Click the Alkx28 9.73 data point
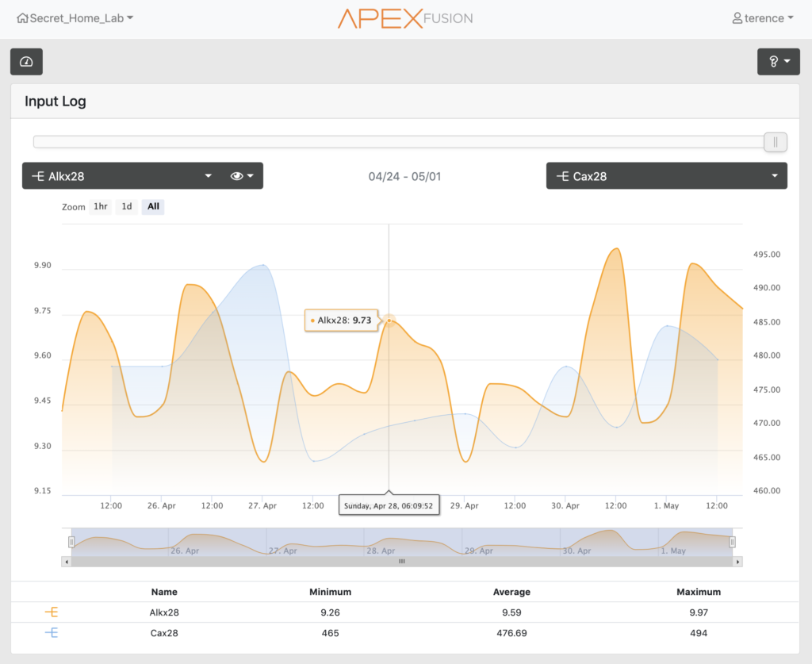Viewport: 812px width, 664px height. coord(389,320)
